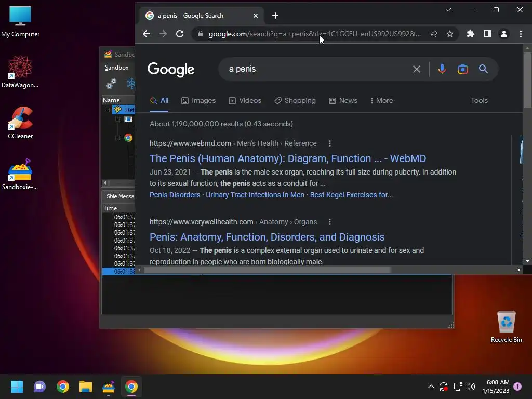Reload the Google search page
This screenshot has height=399, width=532.
180,34
